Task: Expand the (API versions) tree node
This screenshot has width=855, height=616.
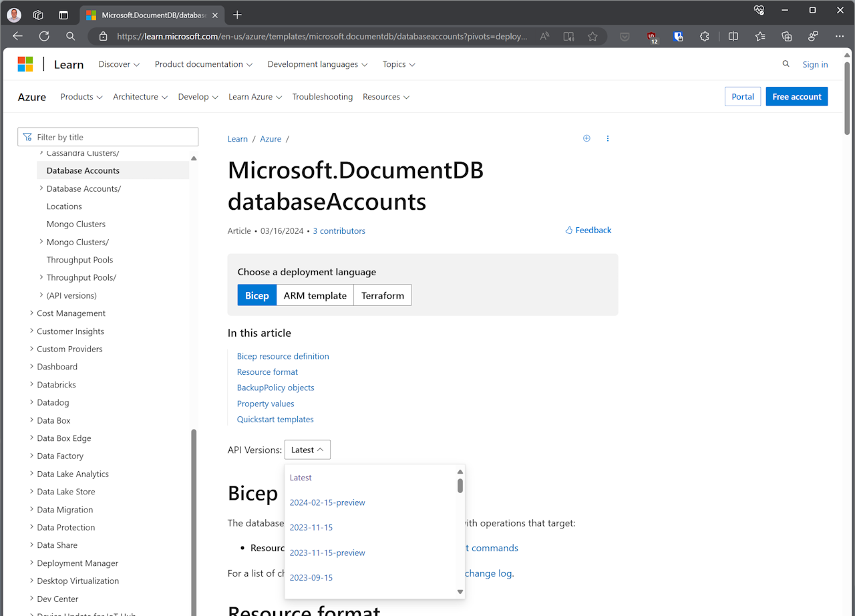Action: click(41, 295)
